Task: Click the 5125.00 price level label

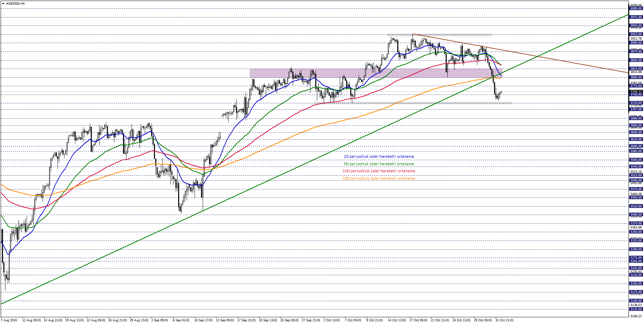Action: (636, 309)
